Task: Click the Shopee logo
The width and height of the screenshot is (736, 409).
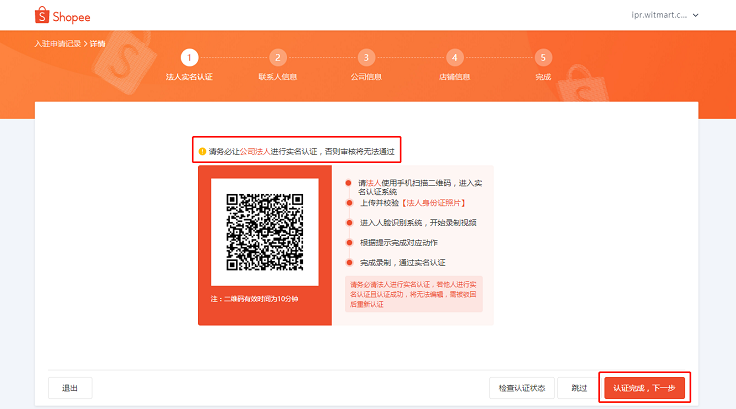Action: click(x=62, y=15)
